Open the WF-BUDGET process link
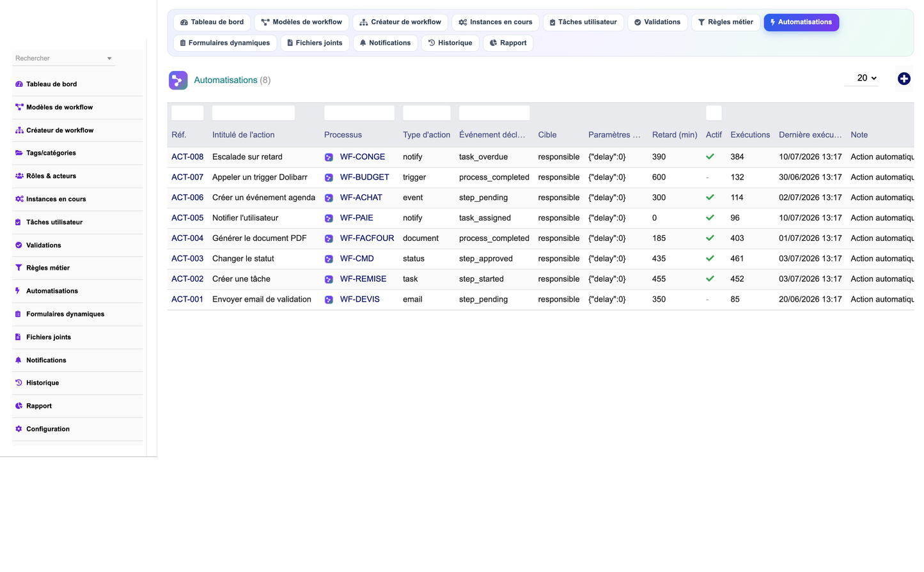This screenshot has height=572, width=924. [x=364, y=177]
